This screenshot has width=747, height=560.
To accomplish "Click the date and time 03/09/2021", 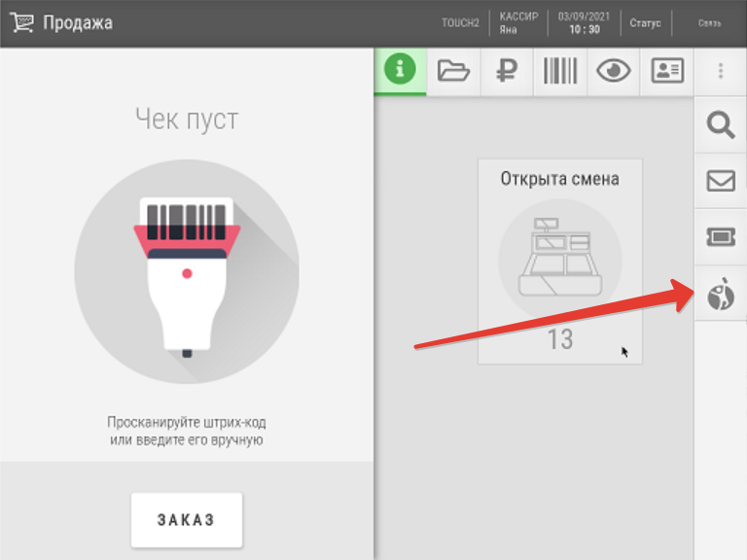I will [x=584, y=23].
